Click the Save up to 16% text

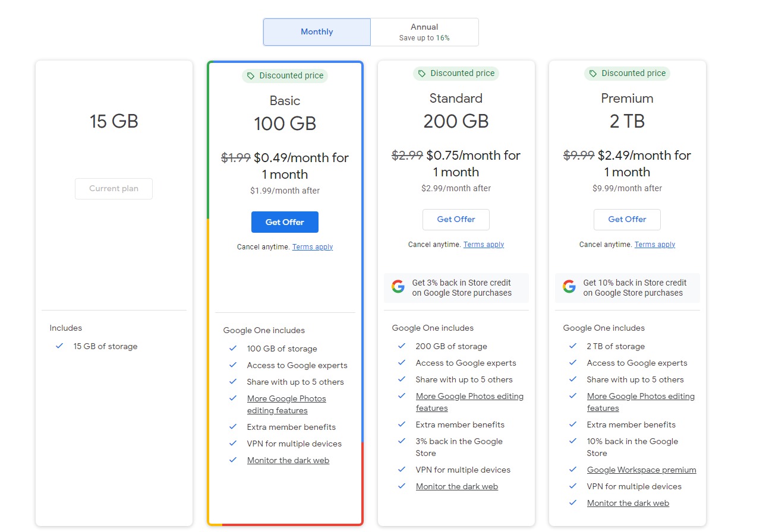tap(424, 38)
